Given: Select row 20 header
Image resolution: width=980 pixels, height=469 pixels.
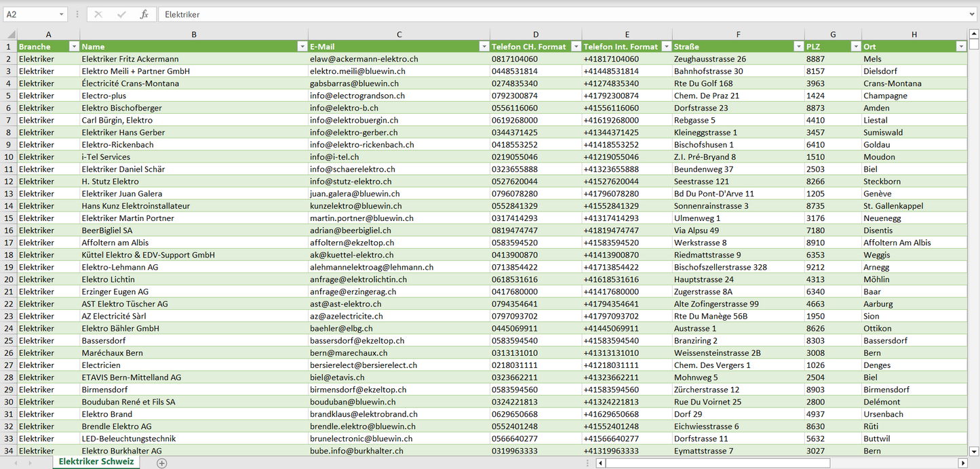Looking at the screenshot, I should point(9,279).
